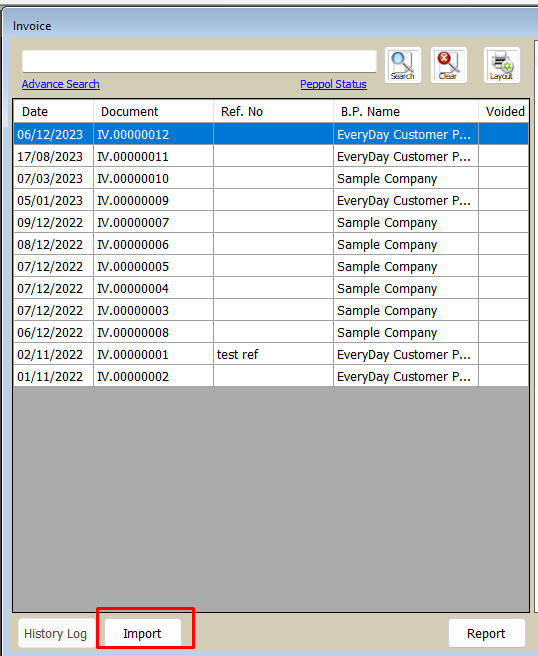
Task: Open the Peppol Status link
Action: coord(333,84)
